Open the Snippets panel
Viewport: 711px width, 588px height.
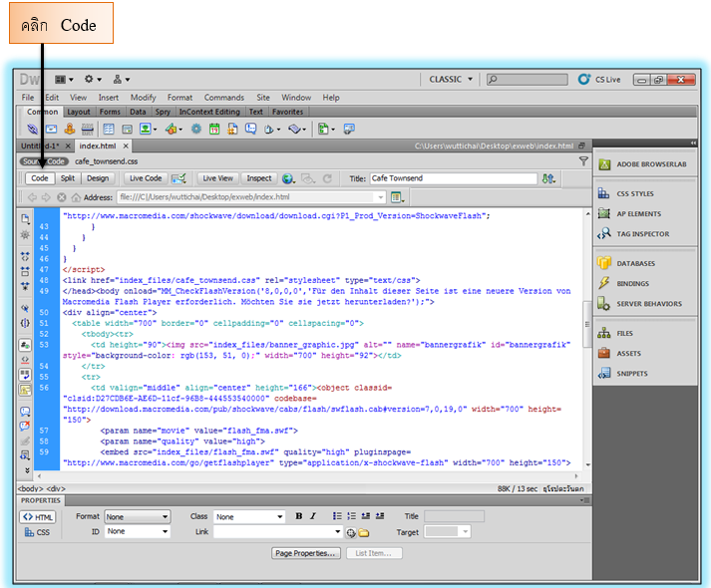pos(631,374)
